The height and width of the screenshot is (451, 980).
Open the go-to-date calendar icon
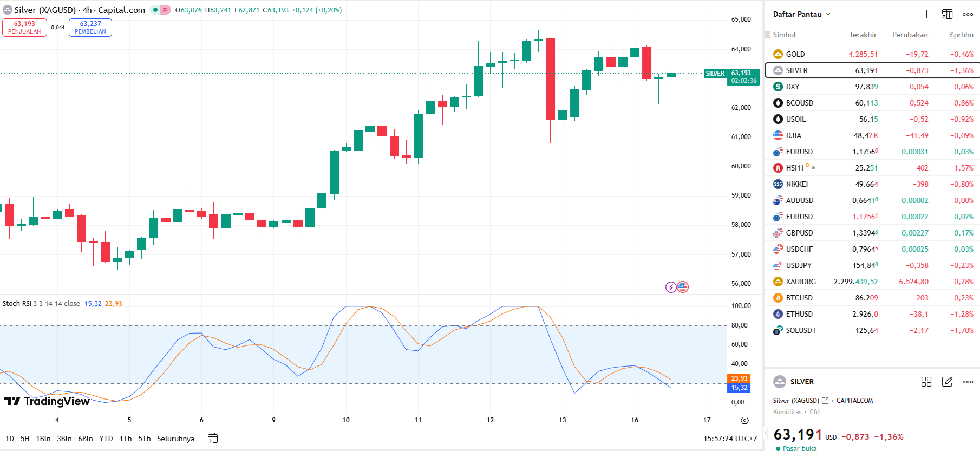213,439
